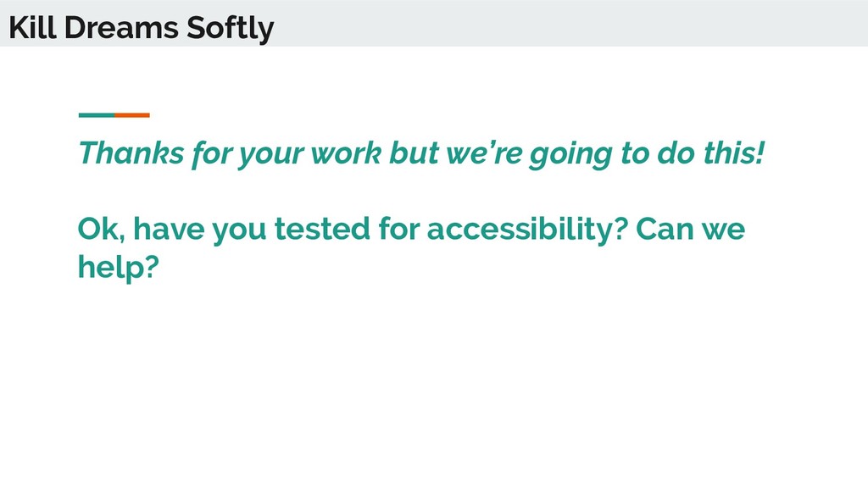Select the word 'Softly' in the title
The image size is (868, 488).
click(x=231, y=29)
